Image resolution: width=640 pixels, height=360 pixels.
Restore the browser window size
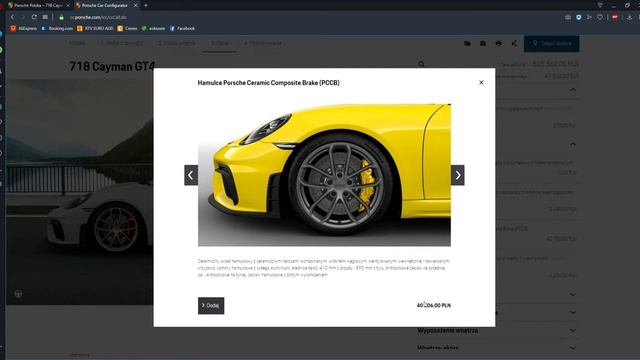tap(627, 5)
